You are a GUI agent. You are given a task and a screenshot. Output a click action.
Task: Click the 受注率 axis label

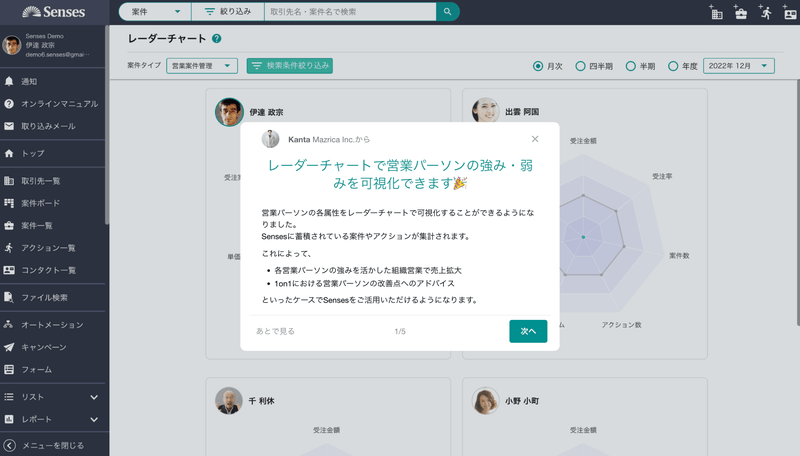662,176
